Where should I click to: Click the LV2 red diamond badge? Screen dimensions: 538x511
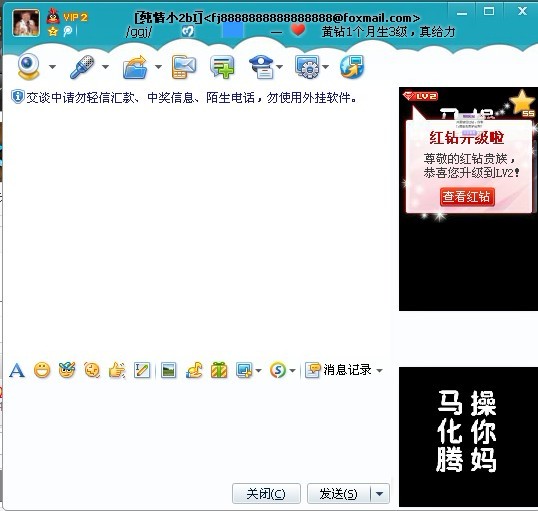[x=420, y=96]
